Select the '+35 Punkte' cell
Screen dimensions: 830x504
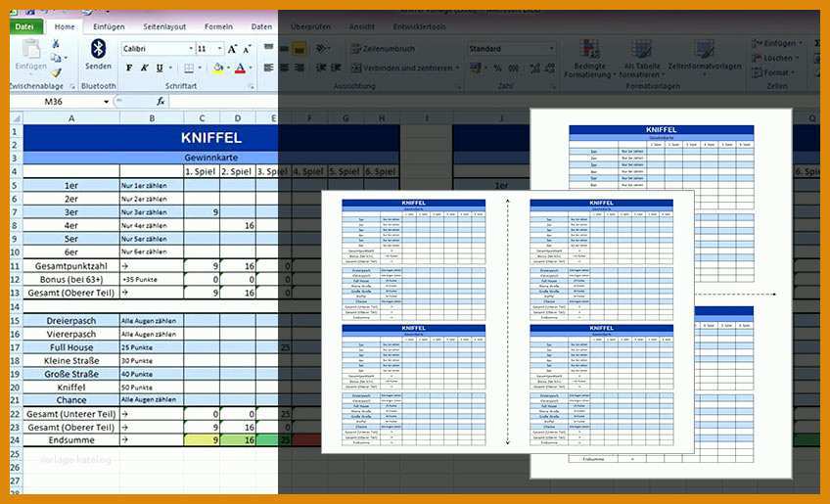click(x=152, y=279)
